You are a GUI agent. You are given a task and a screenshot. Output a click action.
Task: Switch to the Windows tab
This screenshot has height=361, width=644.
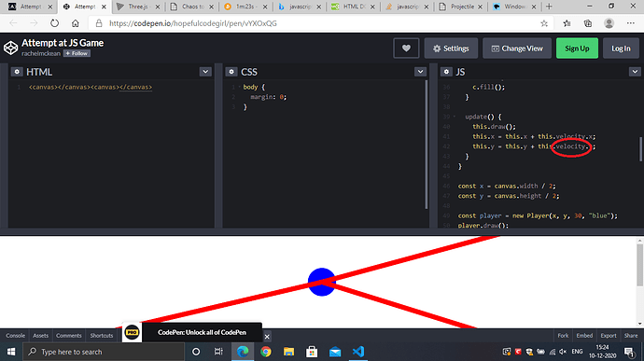(x=515, y=7)
